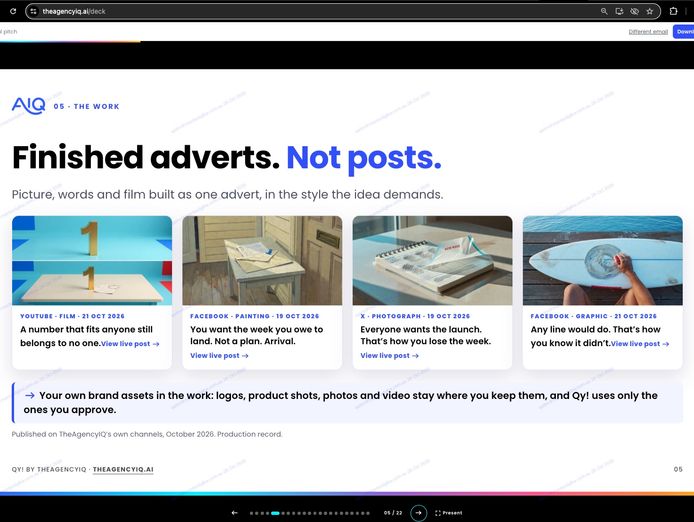View live post for Facebook painting advert
Image resolution: width=694 pixels, height=522 pixels.
219,356
